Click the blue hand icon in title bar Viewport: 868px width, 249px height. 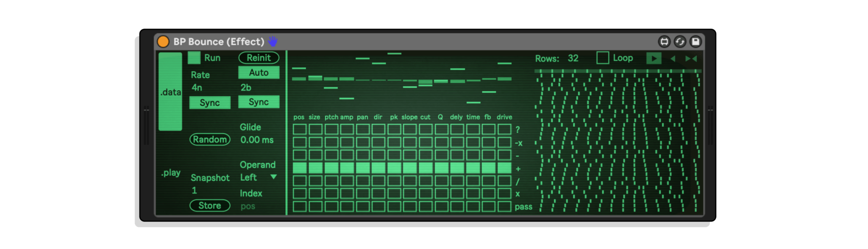click(273, 42)
